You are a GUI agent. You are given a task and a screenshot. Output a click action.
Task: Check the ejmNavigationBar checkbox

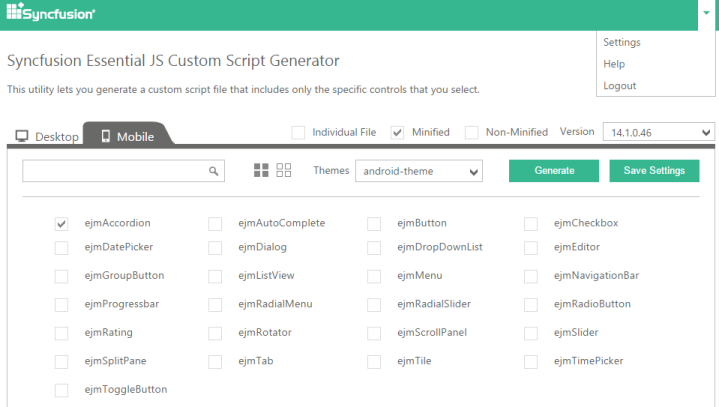(531, 276)
